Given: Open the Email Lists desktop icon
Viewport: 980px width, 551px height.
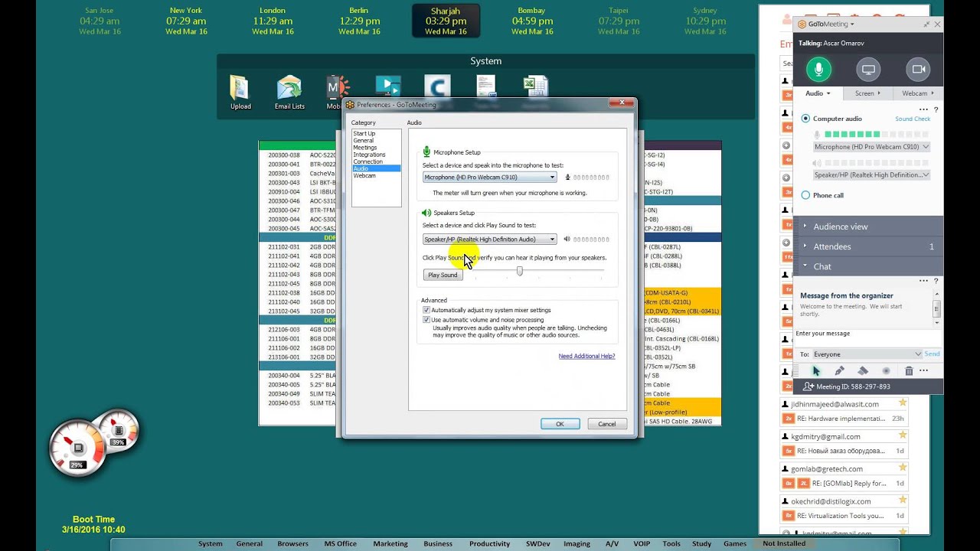Looking at the screenshot, I should point(289,93).
